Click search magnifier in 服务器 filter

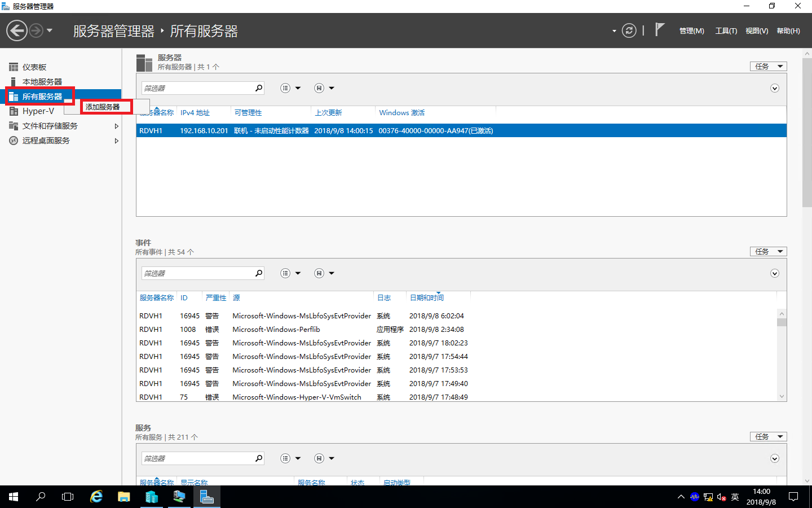click(259, 88)
